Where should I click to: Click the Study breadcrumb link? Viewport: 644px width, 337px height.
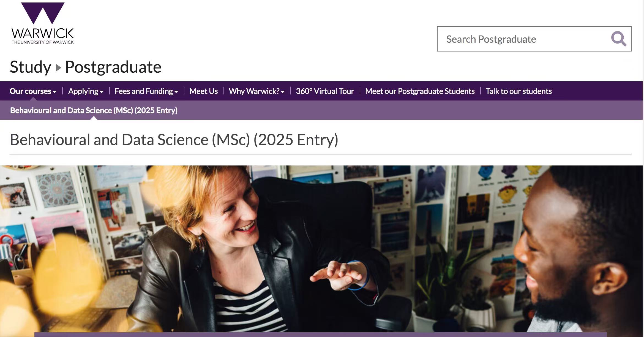tap(30, 67)
